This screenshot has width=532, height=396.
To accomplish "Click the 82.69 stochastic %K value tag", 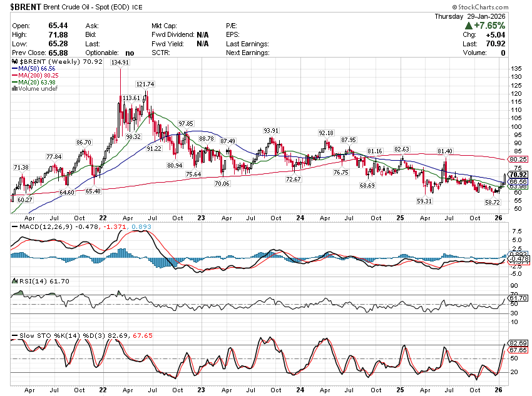I will point(519,343).
